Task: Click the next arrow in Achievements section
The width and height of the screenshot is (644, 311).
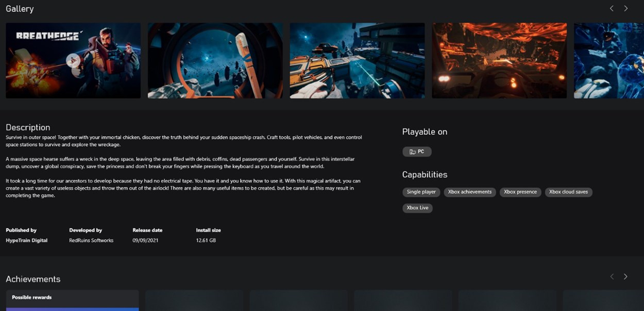Action: [625, 276]
